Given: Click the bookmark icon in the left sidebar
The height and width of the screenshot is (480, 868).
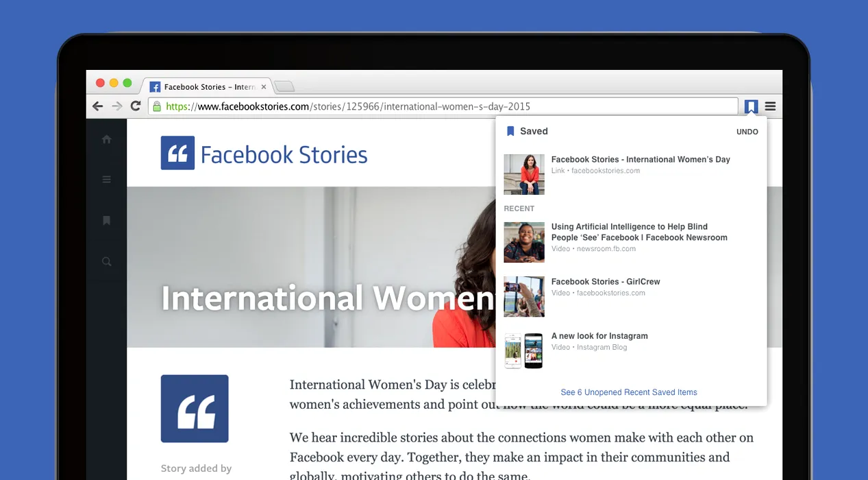Looking at the screenshot, I should (x=106, y=221).
